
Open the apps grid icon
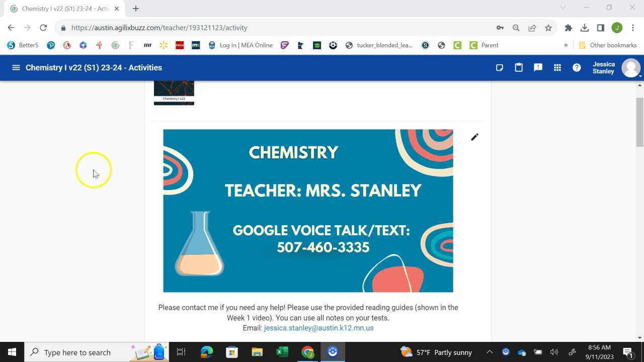click(557, 67)
